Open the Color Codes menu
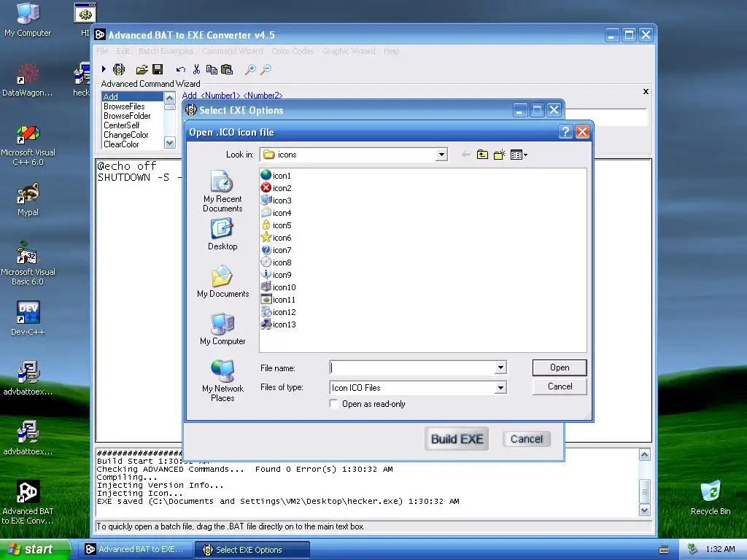 click(x=293, y=51)
